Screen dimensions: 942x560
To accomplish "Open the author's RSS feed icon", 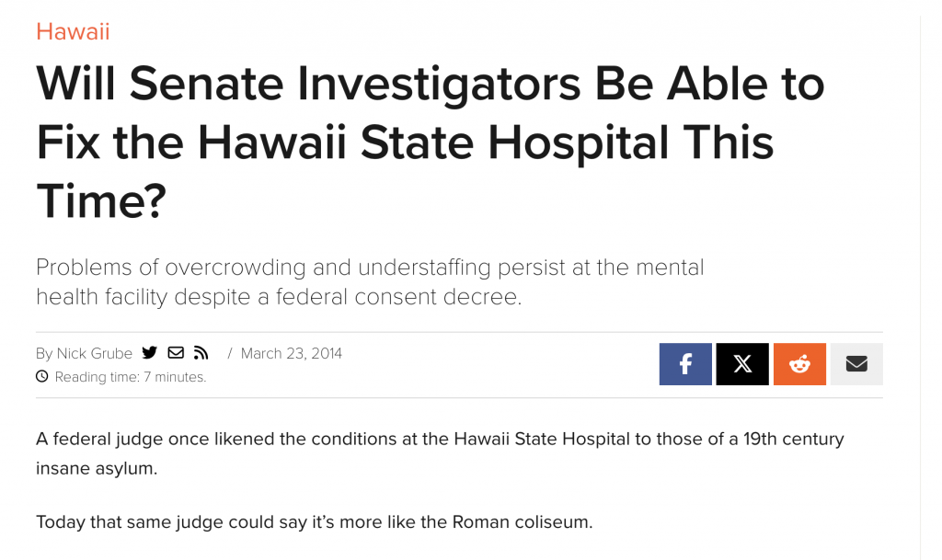I will (x=201, y=353).
